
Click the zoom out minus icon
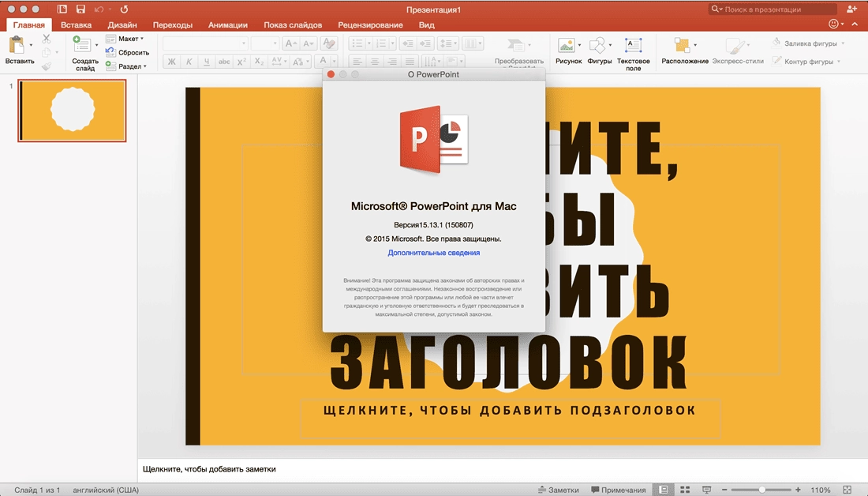(724, 490)
